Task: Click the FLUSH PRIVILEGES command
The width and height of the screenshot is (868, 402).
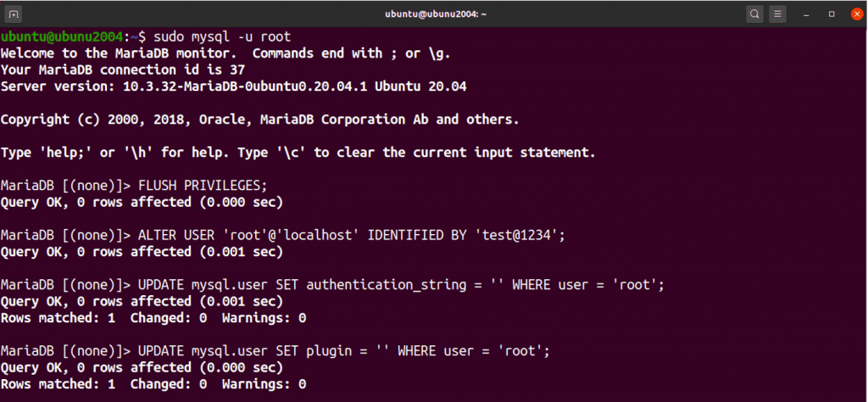Action: 215,186
